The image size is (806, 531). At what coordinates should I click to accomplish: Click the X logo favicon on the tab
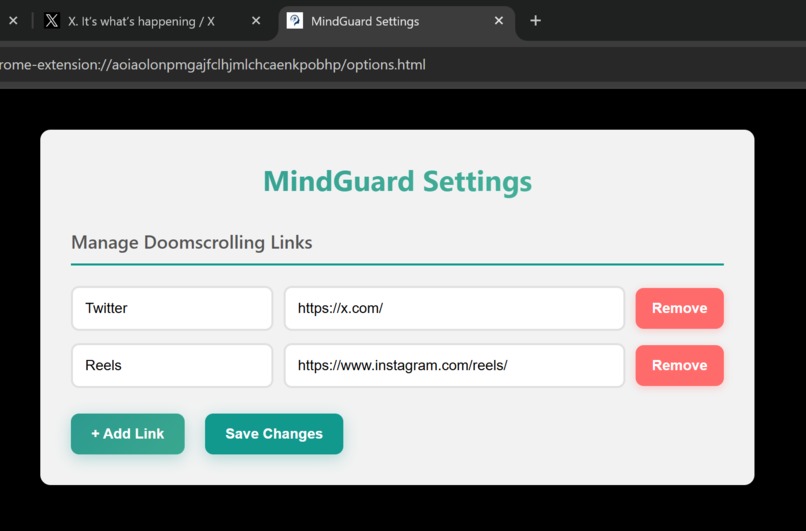pos(52,21)
